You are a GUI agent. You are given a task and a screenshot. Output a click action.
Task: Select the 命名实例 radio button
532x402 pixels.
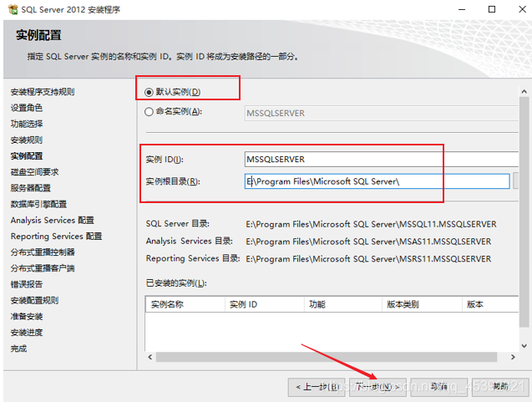149,112
